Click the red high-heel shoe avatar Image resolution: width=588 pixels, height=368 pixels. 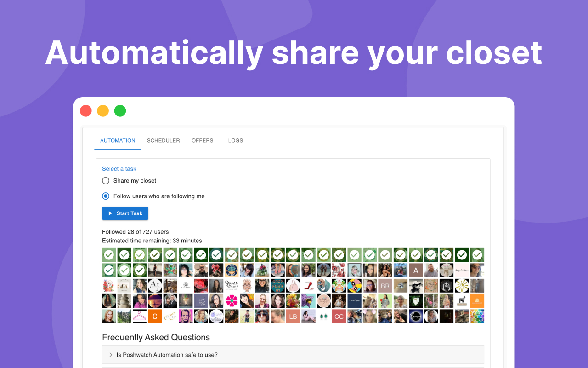click(x=308, y=285)
